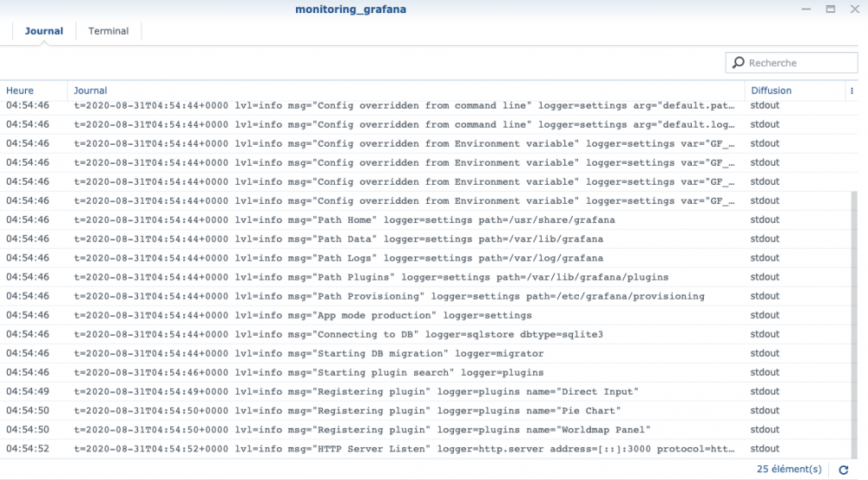Select the "Path Provisioning" log entry
Image resolution: width=868 pixels, height=480 pixels.
(425, 296)
